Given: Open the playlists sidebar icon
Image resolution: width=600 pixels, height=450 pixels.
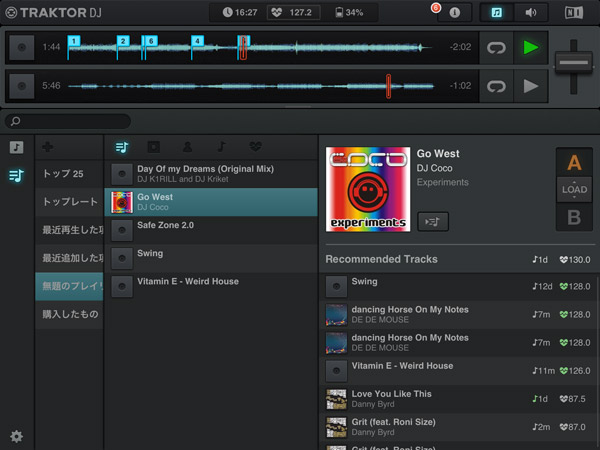Looking at the screenshot, I should [16, 176].
